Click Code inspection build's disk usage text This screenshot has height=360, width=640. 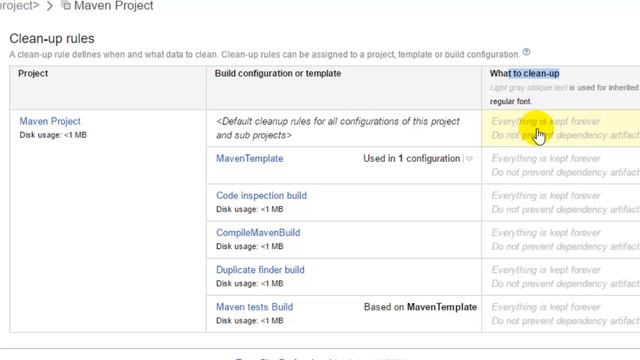coord(249,209)
